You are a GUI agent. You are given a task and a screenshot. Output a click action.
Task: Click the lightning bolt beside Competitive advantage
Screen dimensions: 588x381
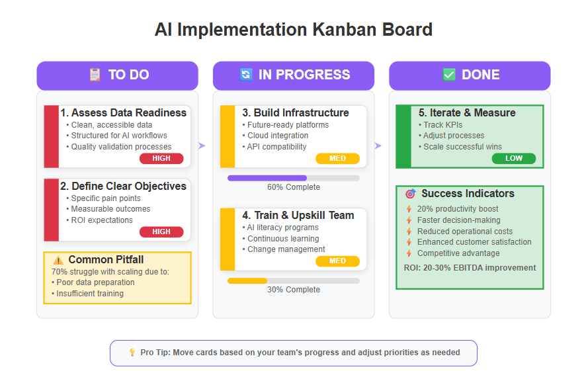[x=409, y=253]
